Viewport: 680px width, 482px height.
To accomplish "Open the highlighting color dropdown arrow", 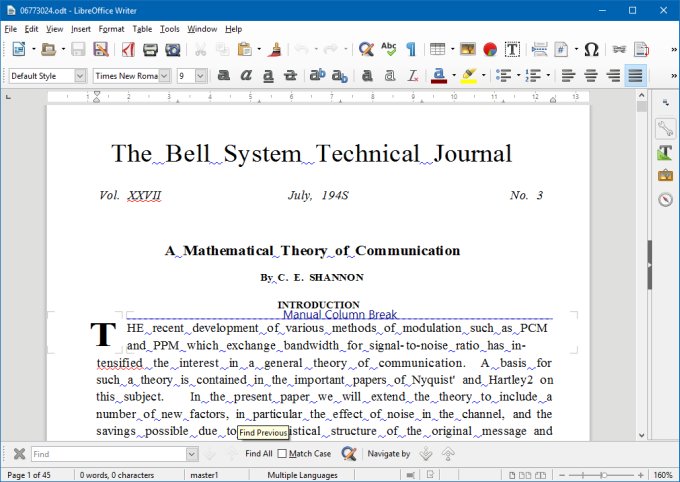I will (x=484, y=75).
